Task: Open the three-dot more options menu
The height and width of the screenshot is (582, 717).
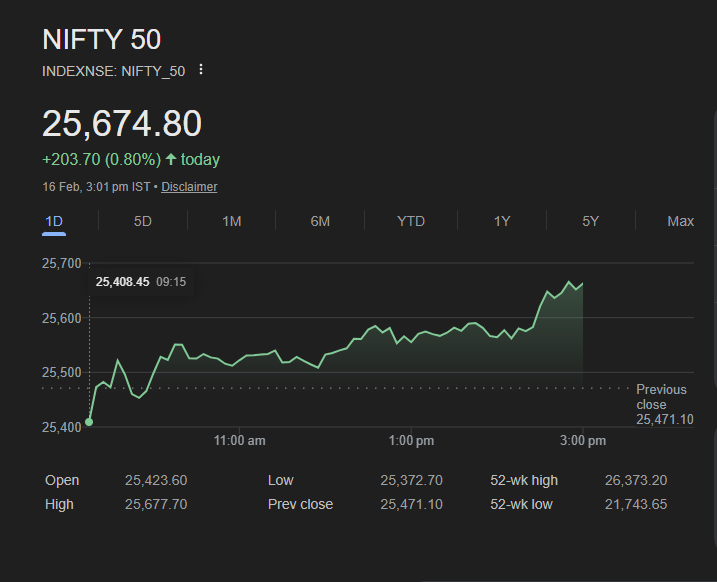Action: point(201,70)
